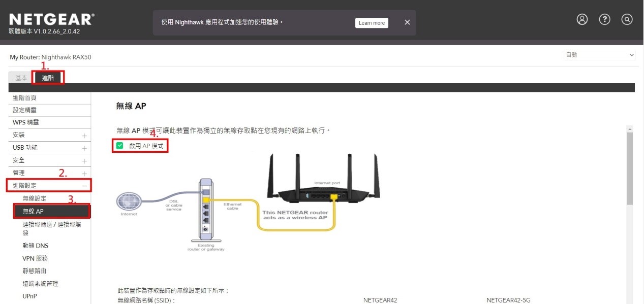Expand the 管理 section
644x304 pixels.
[50, 173]
